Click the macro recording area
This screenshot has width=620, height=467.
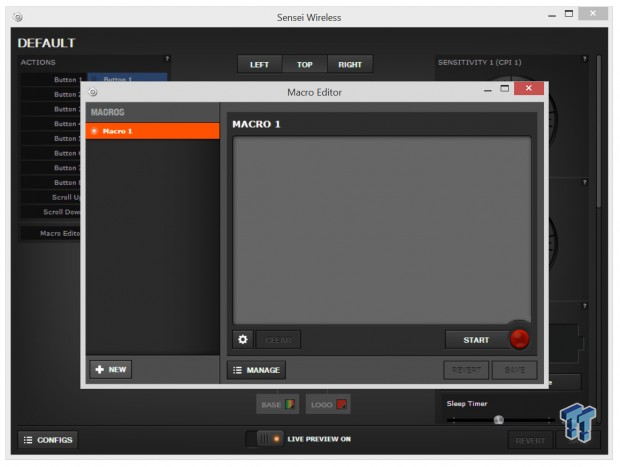(x=382, y=230)
